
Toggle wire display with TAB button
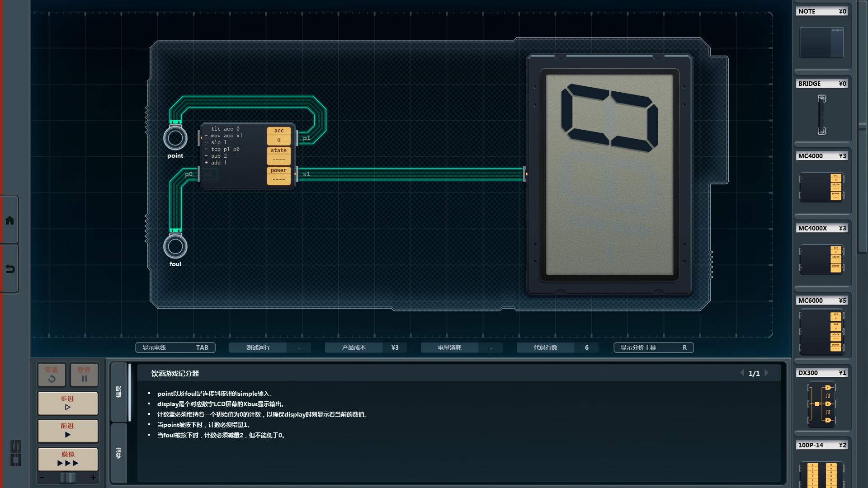175,347
